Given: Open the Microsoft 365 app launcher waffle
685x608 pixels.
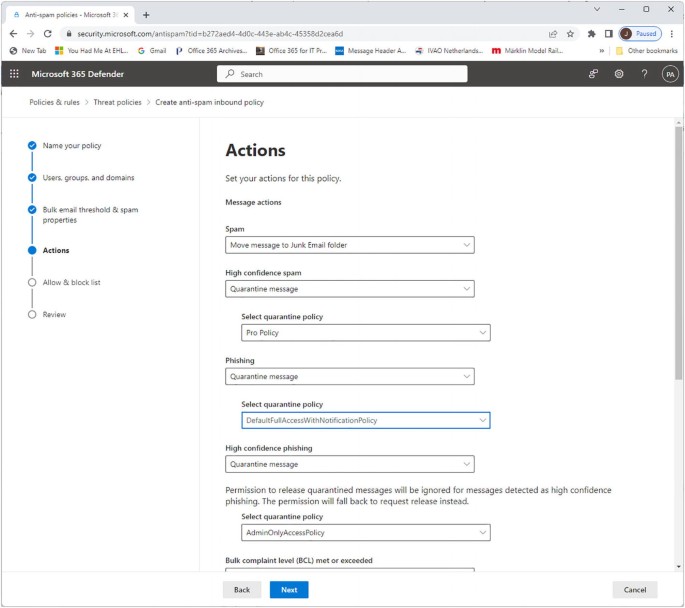Looking at the screenshot, I should [14, 74].
